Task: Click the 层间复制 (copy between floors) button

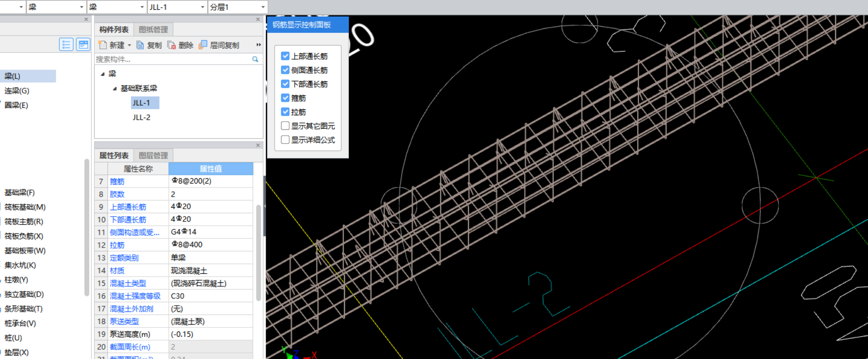Action: pyautogui.click(x=219, y=45)
